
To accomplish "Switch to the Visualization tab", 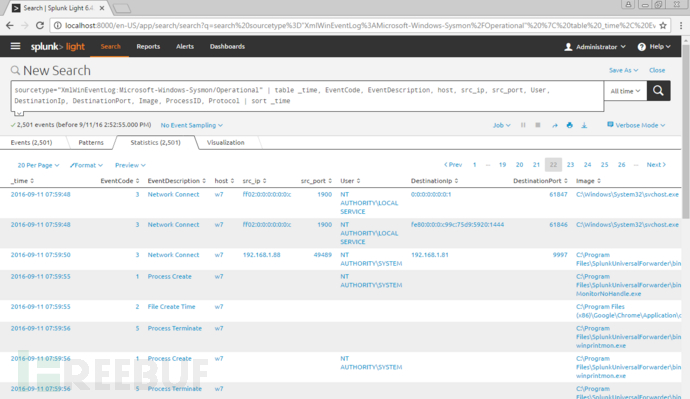I will click(x=225, y=143).
